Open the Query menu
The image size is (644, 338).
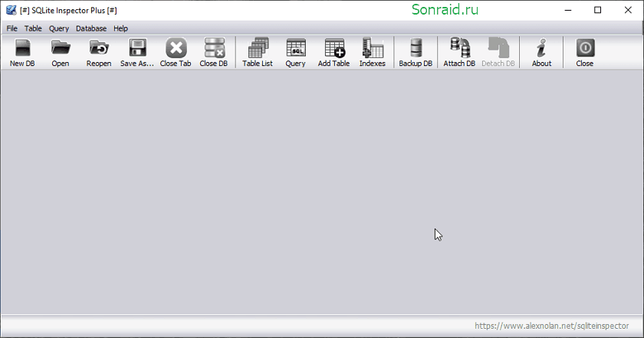pyautogui.click(x=59, y=28)
